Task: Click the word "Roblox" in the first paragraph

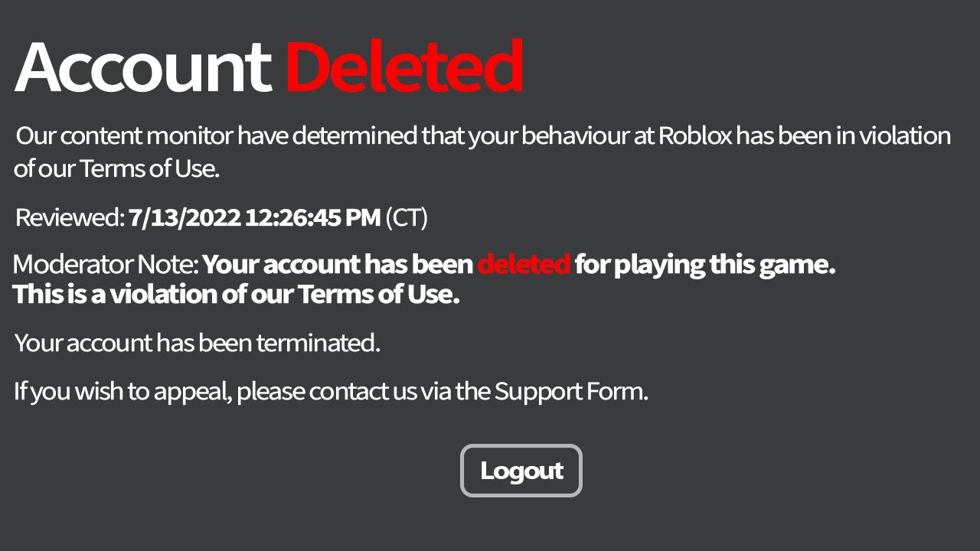Action: point(695,136)
